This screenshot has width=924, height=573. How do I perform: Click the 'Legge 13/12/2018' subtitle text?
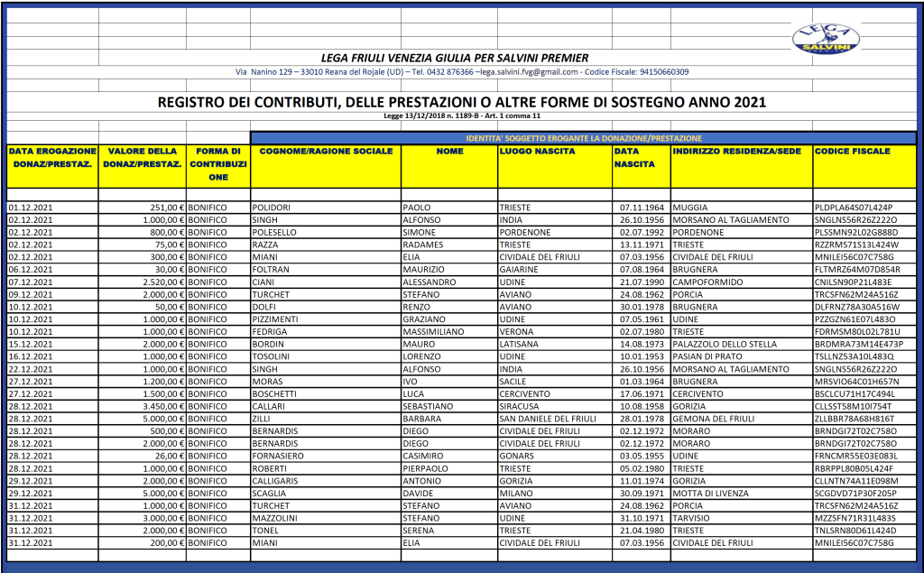tap(461, 116)
